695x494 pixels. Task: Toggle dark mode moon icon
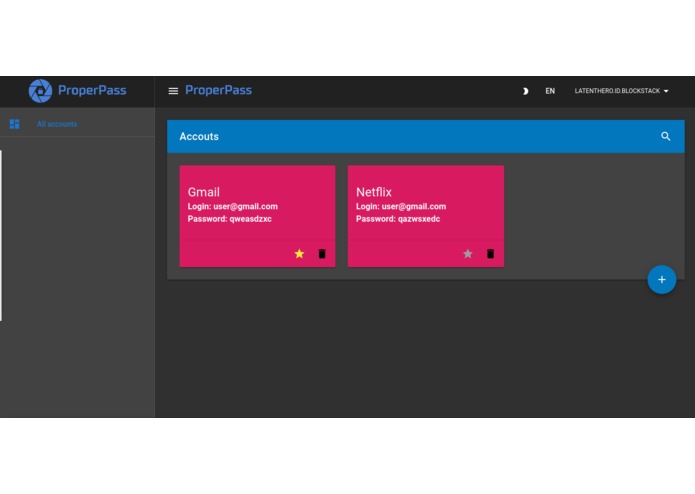click(525, 91)
